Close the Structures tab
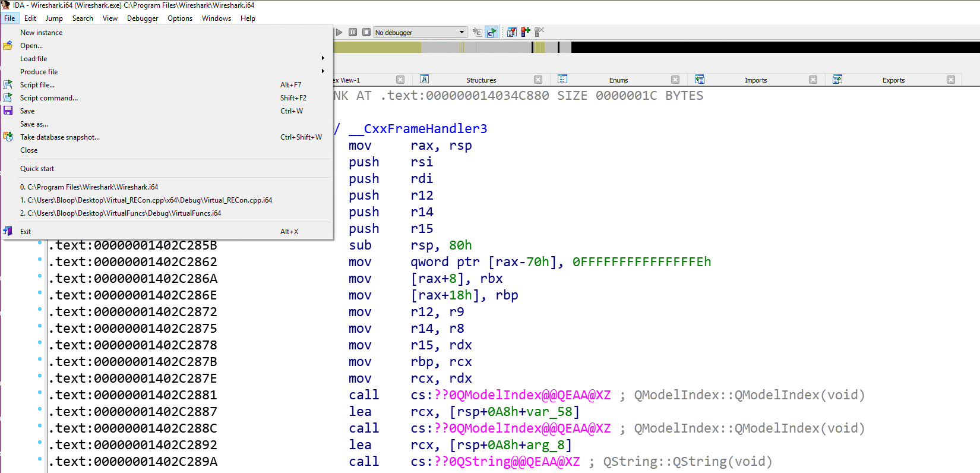980x473 pixels. (538, 80)
